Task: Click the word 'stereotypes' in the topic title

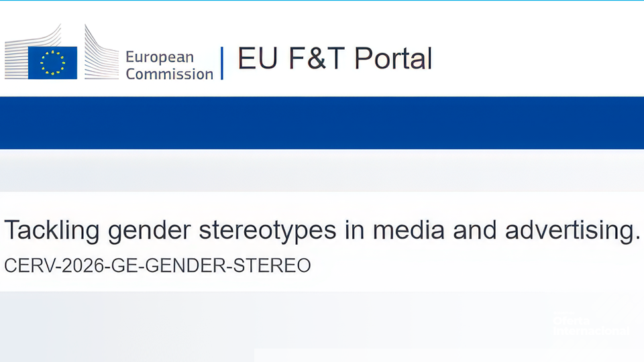Action: (267, 230)
